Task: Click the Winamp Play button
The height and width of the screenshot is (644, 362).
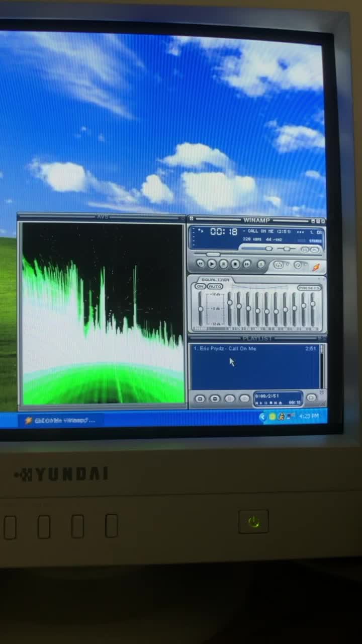Action: point(212,263)
